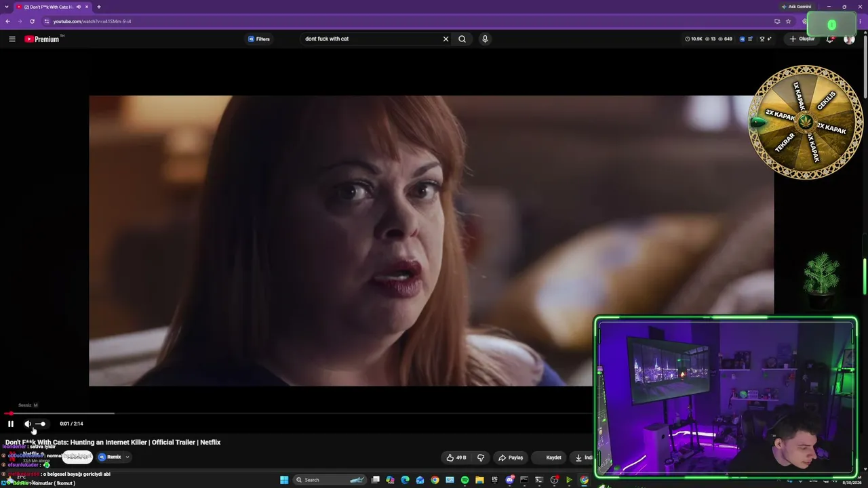Click the blue extension icon in YouTube header

pos(742,39)
